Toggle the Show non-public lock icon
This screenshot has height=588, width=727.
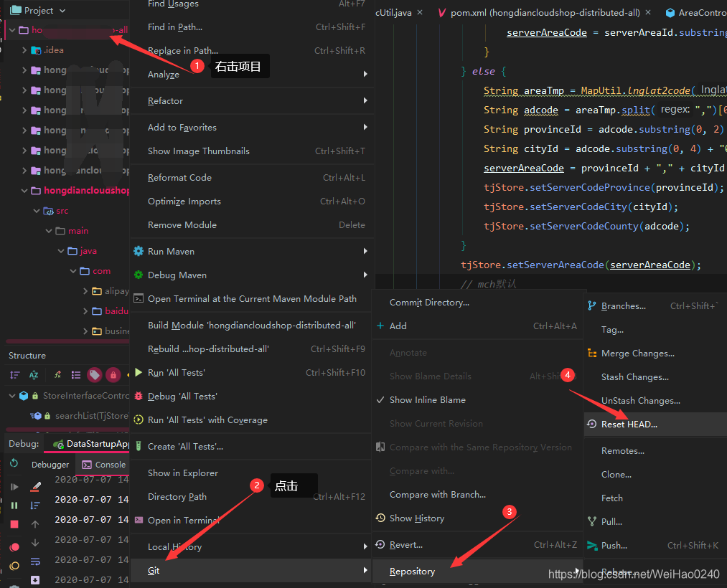[113, 375]
